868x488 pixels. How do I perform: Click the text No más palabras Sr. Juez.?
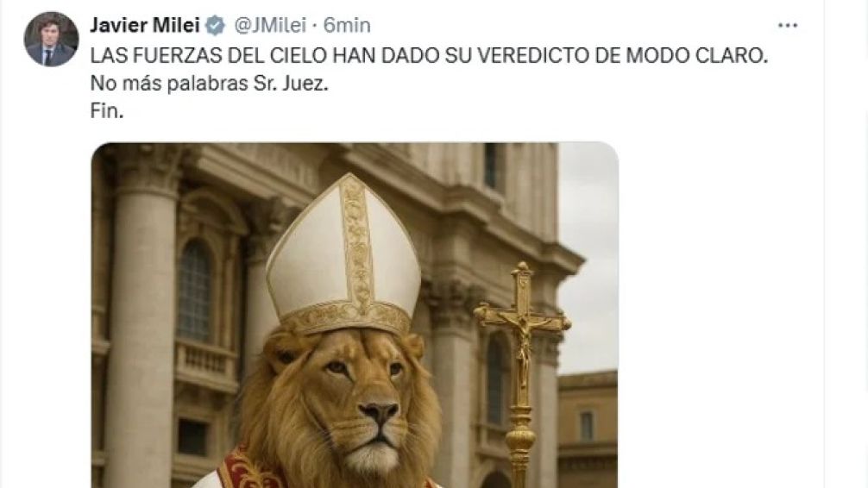coord(210,83)
